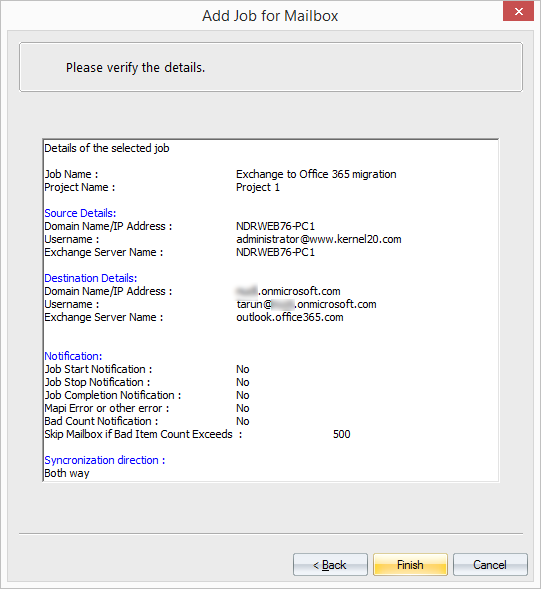Click the Project Name label
Image resolution: width=541 pixels, height=589 pixels.
[80, 187]
